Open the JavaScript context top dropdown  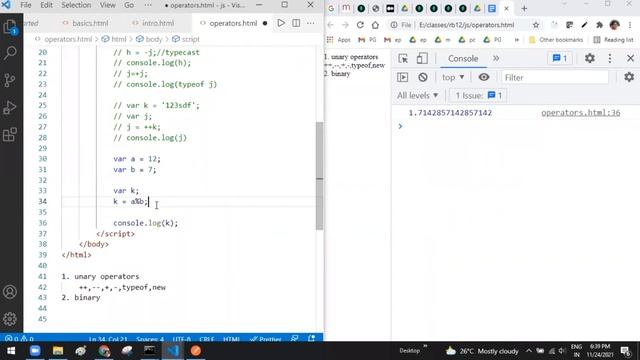click(453, 77)
